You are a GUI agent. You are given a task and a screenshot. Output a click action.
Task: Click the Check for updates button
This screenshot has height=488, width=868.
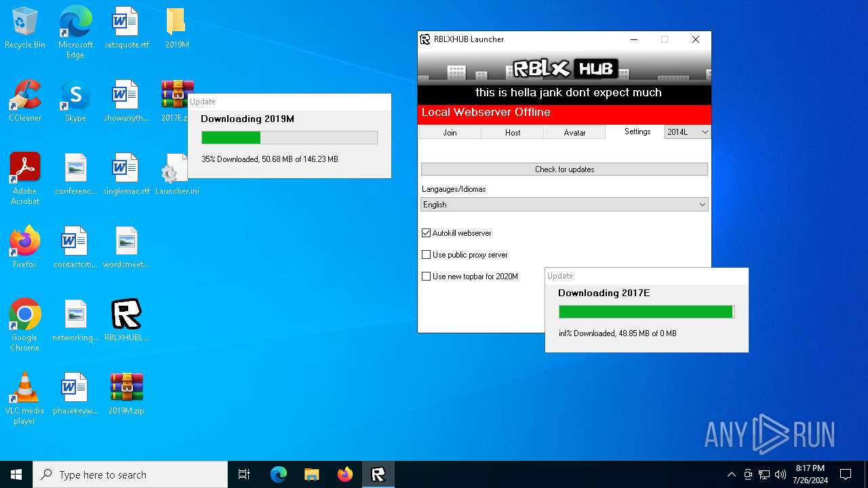coord(564,169)
